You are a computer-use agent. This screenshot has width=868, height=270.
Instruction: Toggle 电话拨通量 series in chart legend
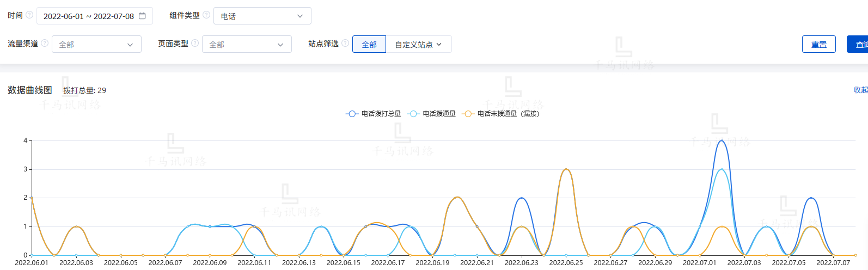[432, 114]
